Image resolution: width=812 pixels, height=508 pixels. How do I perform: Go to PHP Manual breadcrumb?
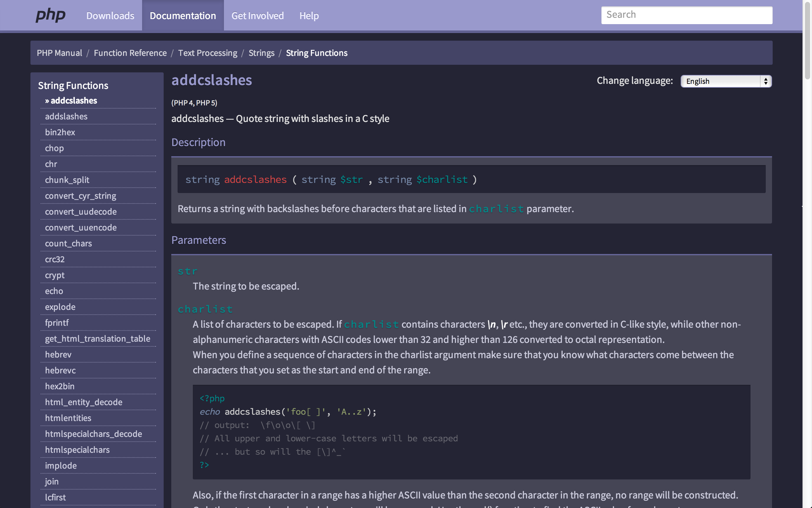[59, 53]
